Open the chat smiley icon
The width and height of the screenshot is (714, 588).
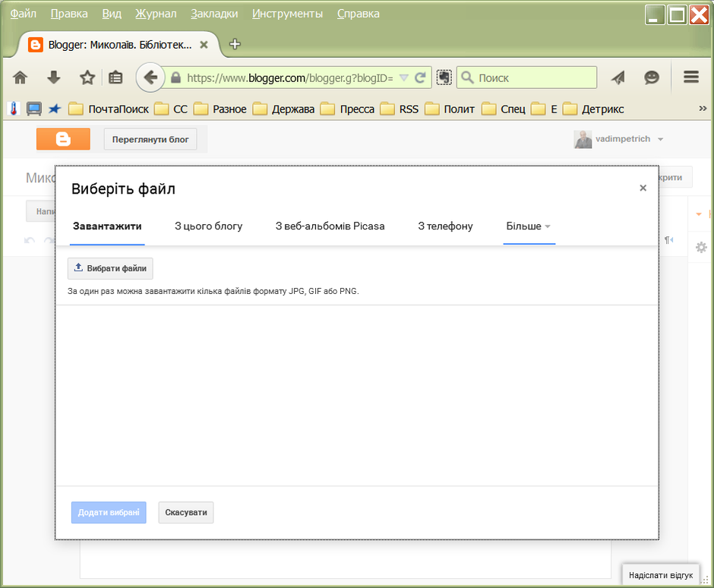pyautogui.click(x=652, y=77)
